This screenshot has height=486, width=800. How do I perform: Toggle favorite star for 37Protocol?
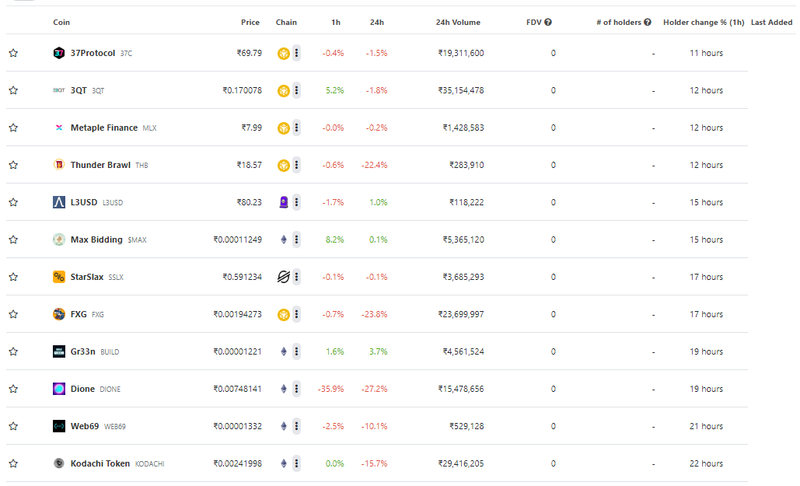point(13,53)
